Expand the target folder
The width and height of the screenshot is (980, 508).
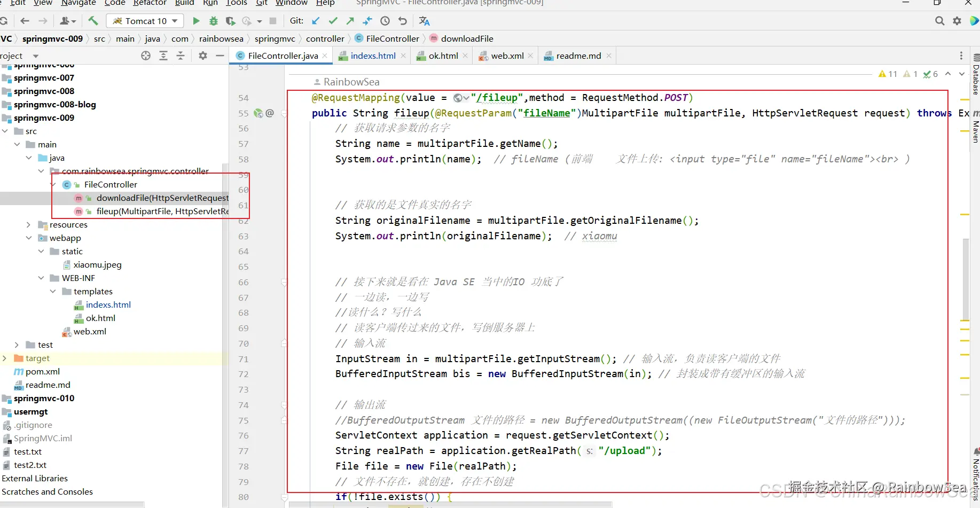5,358
